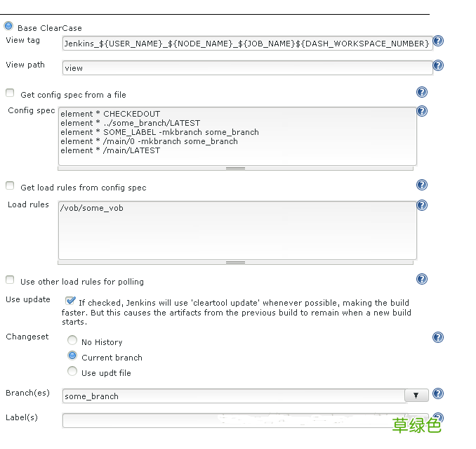This screenshot has height=449, width=476.
Task: Uncheck the Use update checkbox
Action: point(70,300)
